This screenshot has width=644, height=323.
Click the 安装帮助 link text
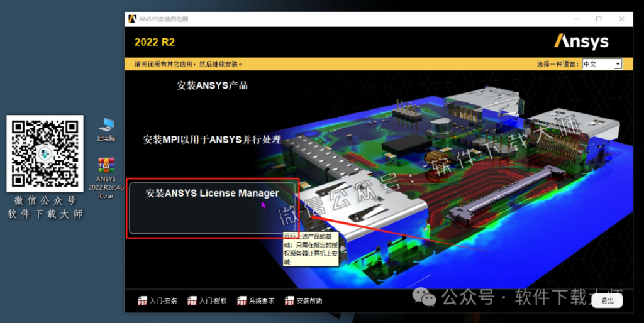pos(309,301)
